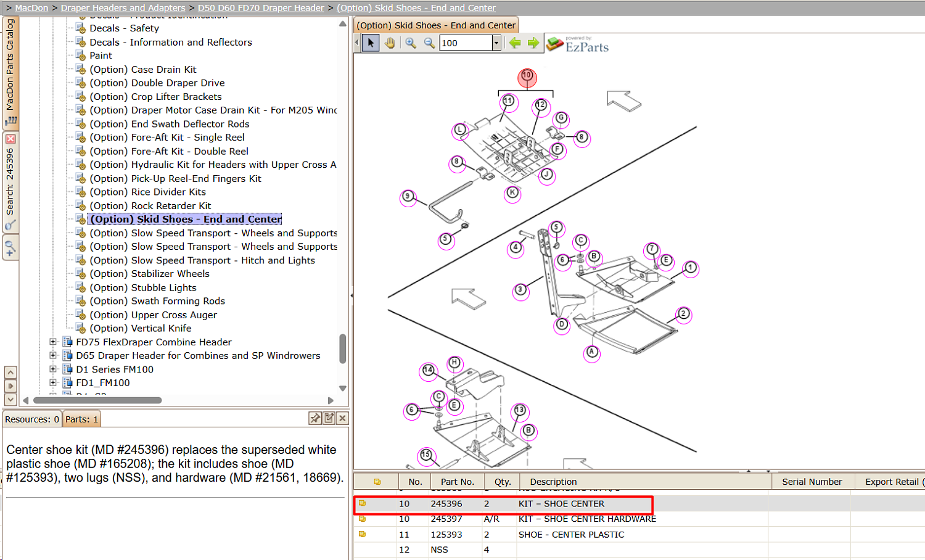
Task: Open (Option) Stubble Lights
Action: point(143,288)
